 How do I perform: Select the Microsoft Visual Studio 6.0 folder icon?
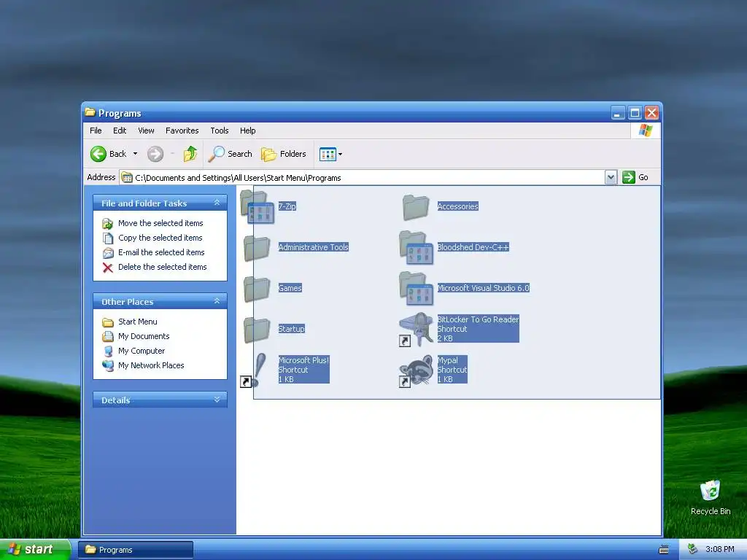(x=416, y=289)
